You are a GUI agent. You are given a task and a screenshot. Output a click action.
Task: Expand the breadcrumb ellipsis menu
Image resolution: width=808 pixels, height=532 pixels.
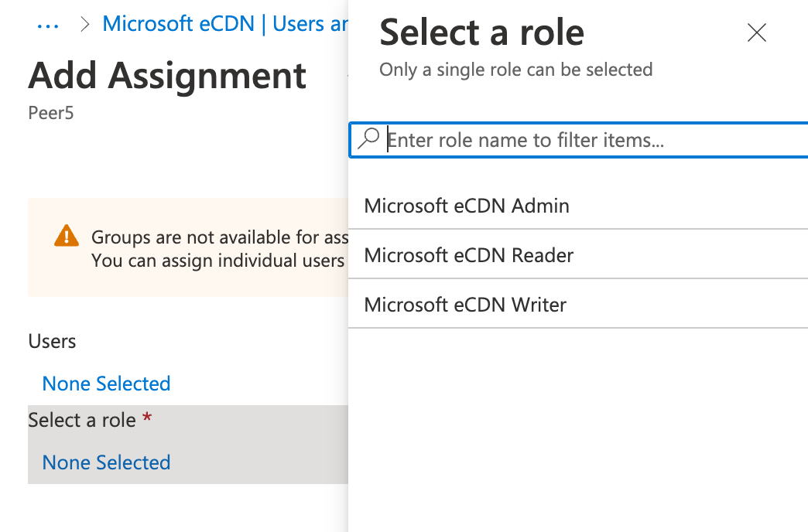click(x=48, y=25)
